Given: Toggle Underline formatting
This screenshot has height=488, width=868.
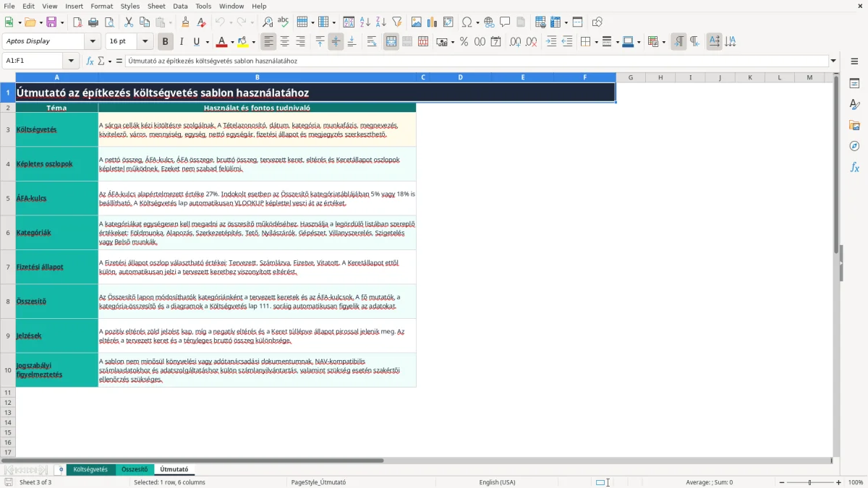Looking at the screenshot, I should pos(197,42).
